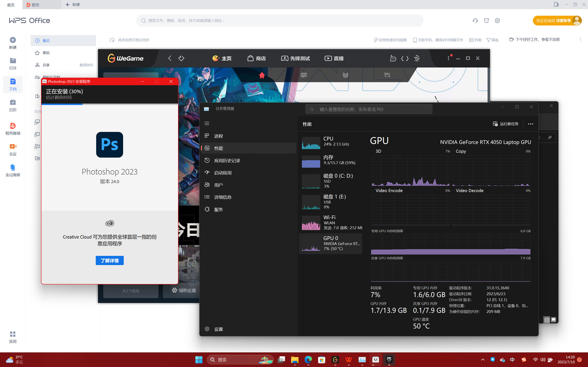
Task: Open the Epic Games taskbar icon
Action: click(389, 359)
